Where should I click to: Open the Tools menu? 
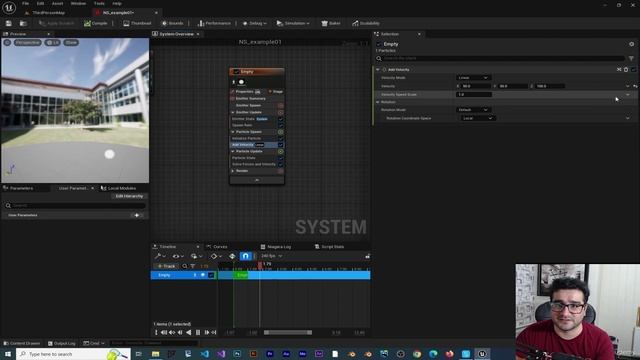click(x=99, y=3)
